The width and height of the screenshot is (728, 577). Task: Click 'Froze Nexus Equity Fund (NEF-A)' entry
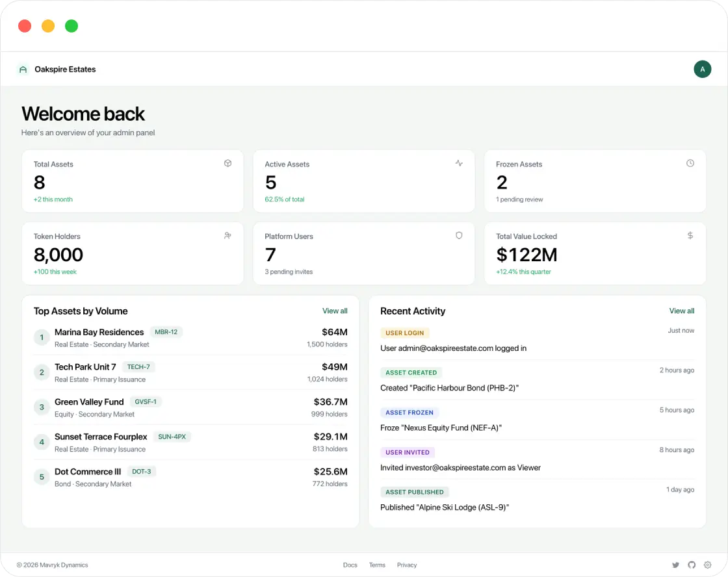(441, 428)
